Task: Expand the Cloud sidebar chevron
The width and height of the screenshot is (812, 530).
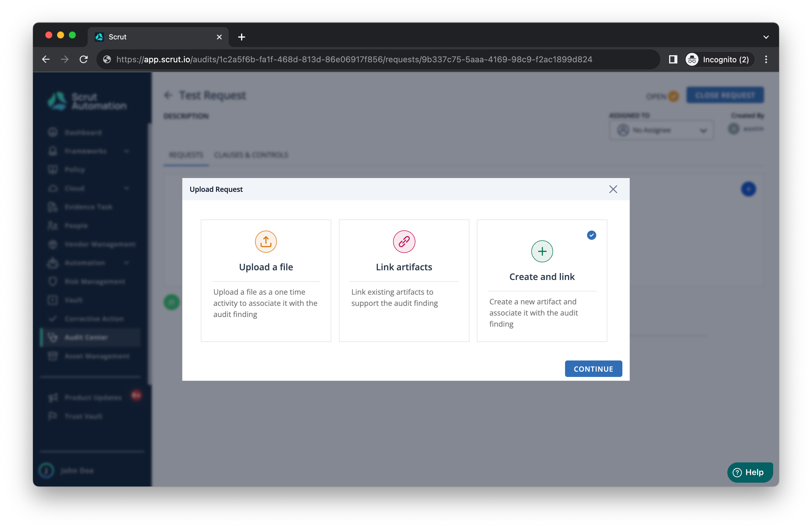Action: [127, 188]
